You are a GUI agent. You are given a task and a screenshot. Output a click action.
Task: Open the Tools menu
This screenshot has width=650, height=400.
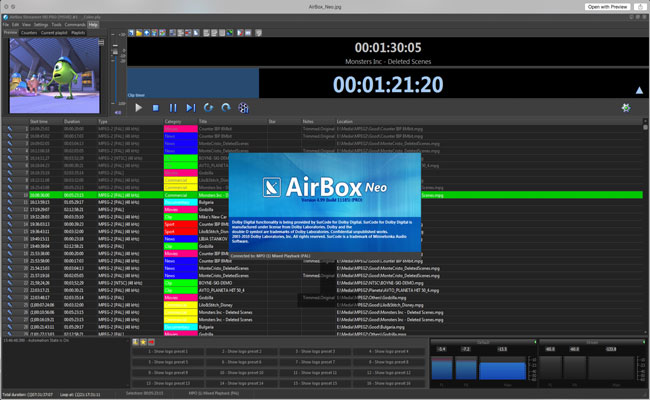(x=56, y=25)
